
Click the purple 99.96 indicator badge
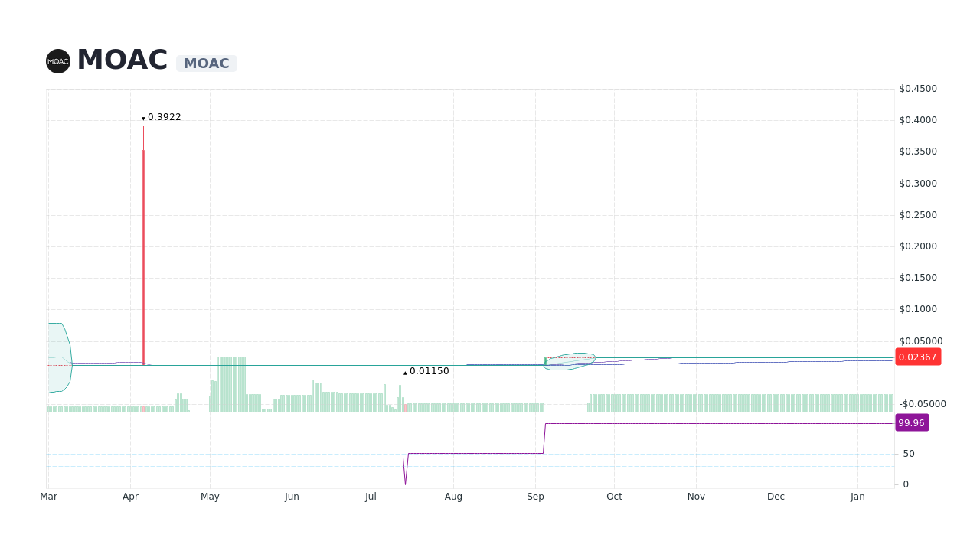tap(912, 422)
